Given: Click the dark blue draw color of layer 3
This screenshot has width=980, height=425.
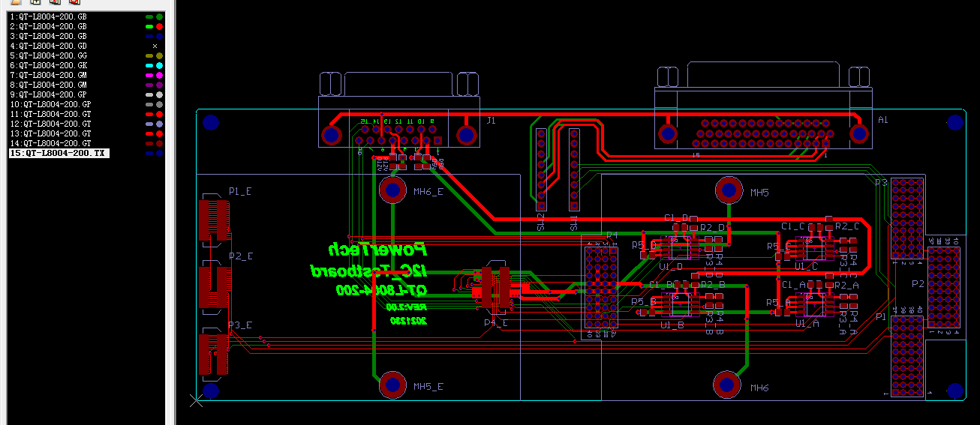Looking at the screenshot, I should coord(149,36).
